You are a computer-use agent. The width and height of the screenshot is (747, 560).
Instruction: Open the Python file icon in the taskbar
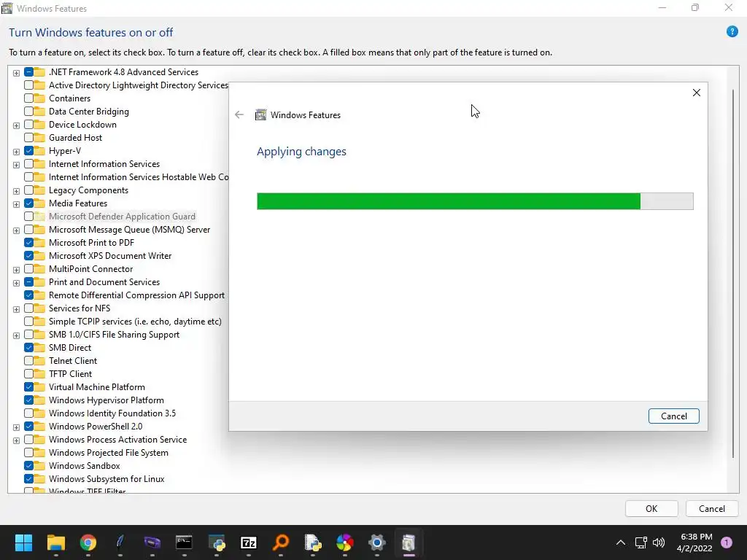point(312,542)
